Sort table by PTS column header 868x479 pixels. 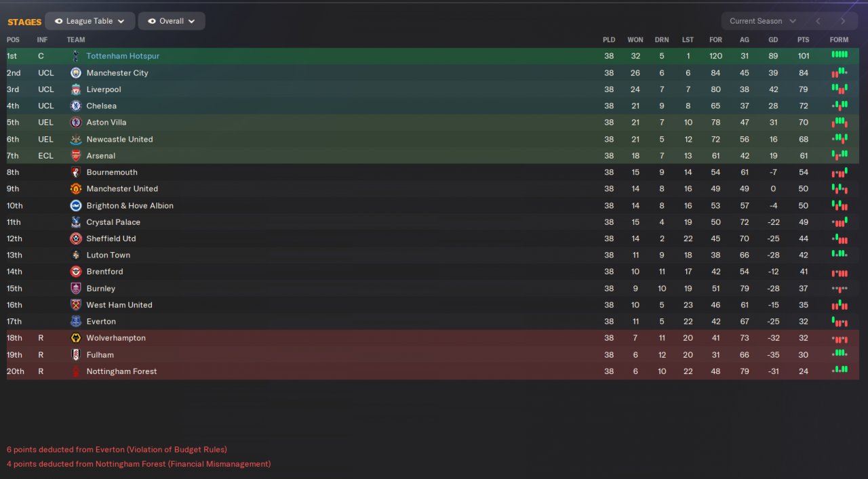coord(803,40)
